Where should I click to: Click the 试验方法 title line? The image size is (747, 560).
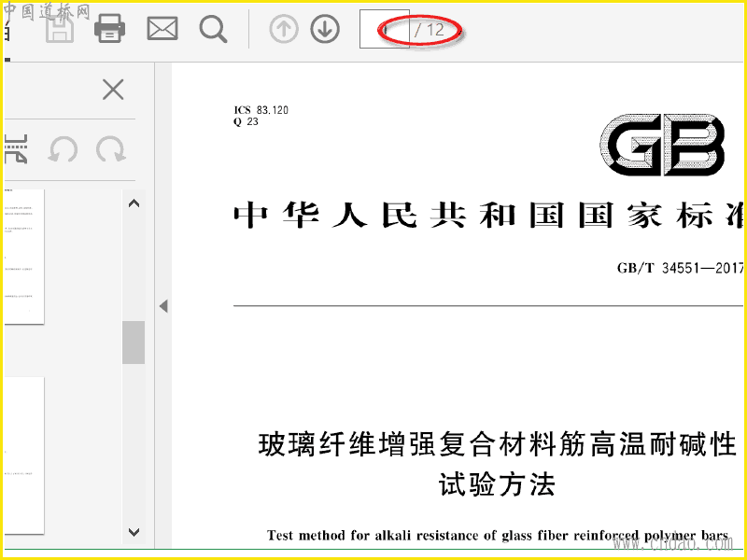(497, 484)
